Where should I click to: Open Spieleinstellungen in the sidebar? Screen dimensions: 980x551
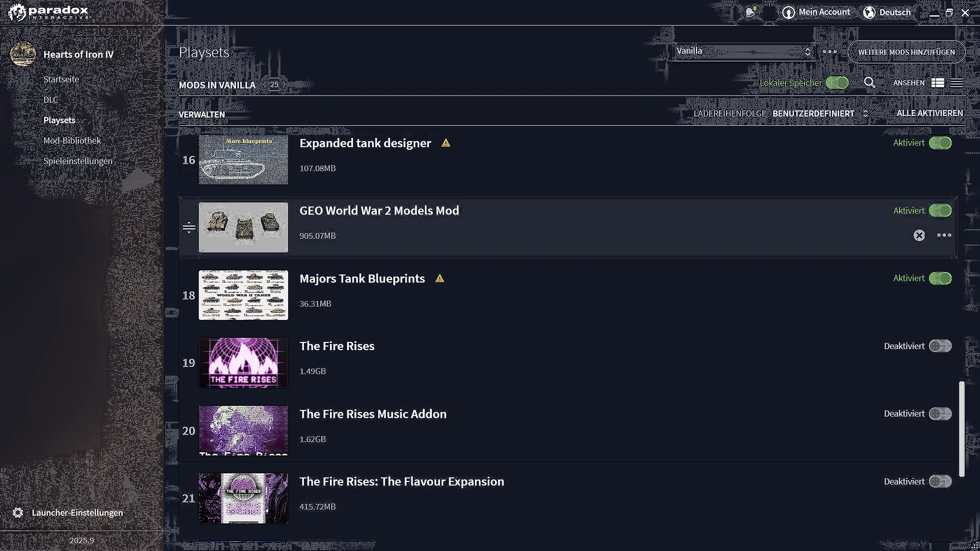point(78,161)
